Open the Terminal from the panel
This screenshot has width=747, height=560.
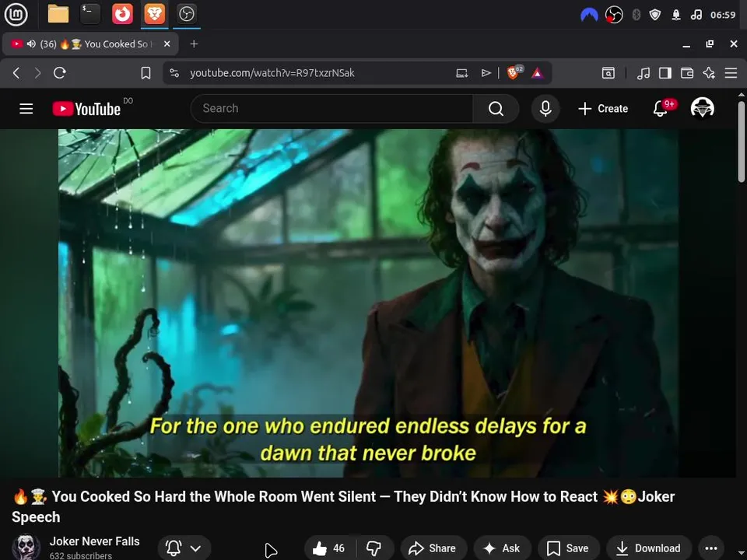(90, 14)
